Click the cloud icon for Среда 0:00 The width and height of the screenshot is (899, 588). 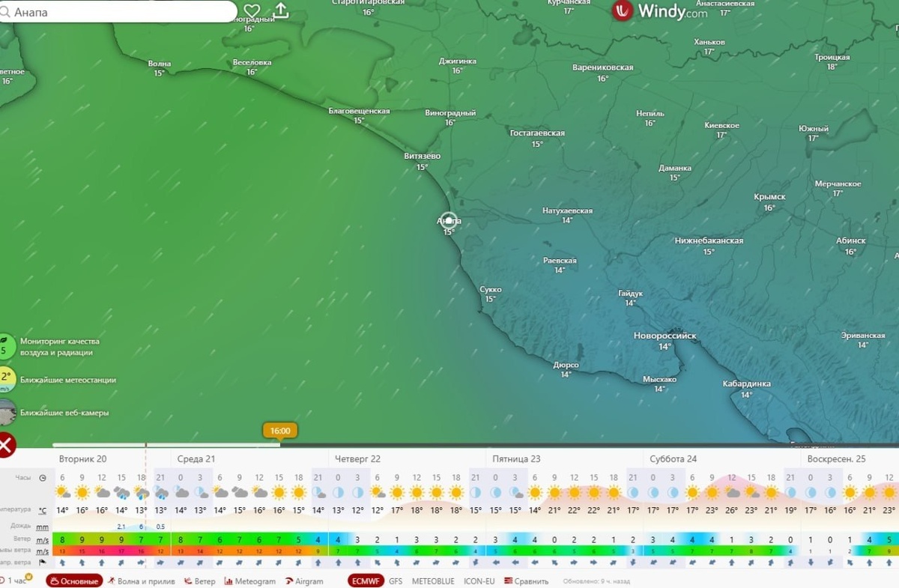[181, 493]
